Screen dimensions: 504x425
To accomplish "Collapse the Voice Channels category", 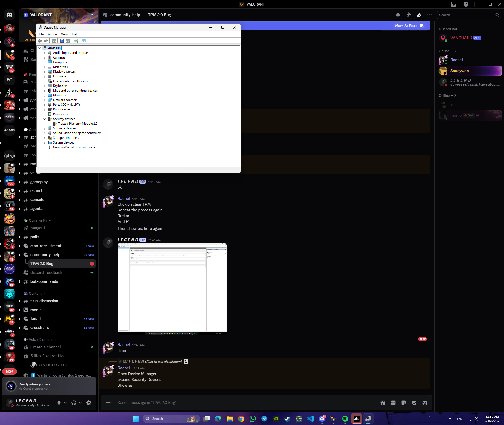I will [x=41, y=339].
